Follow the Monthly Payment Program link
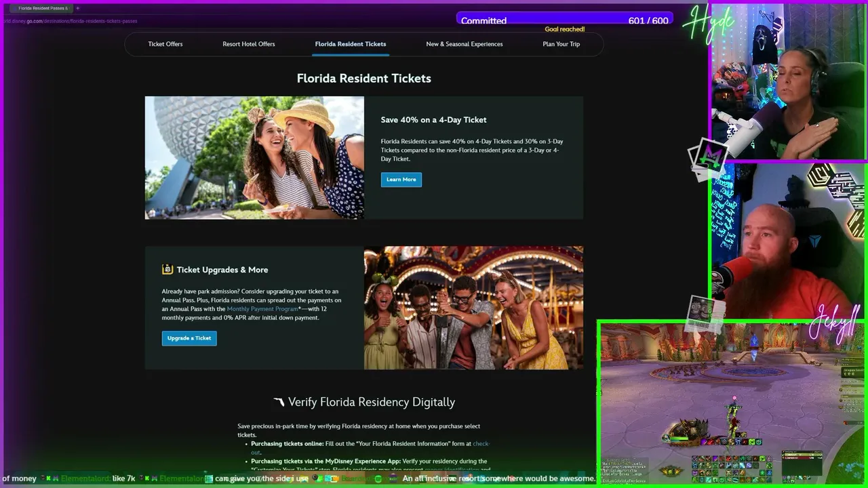This screenshot has height=488, width=868. 262,309
